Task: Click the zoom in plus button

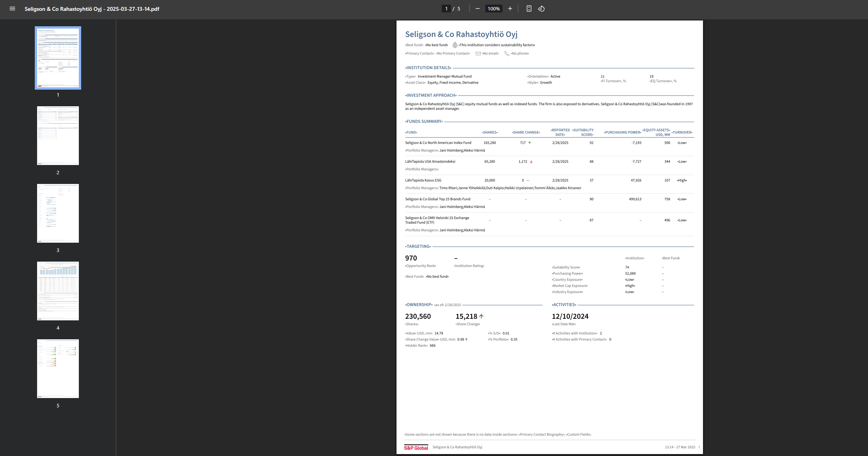Action: pos(510,9)
